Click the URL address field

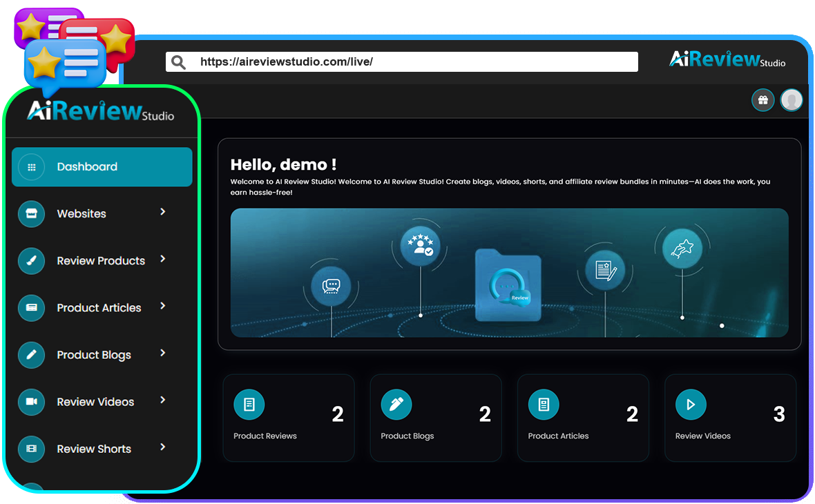click(414, 62)
